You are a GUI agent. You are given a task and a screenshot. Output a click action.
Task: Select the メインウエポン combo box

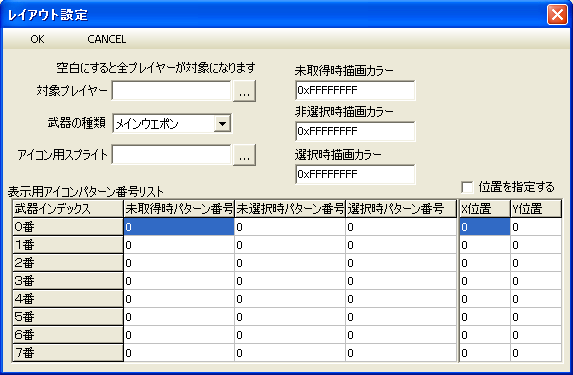point(172,124)
